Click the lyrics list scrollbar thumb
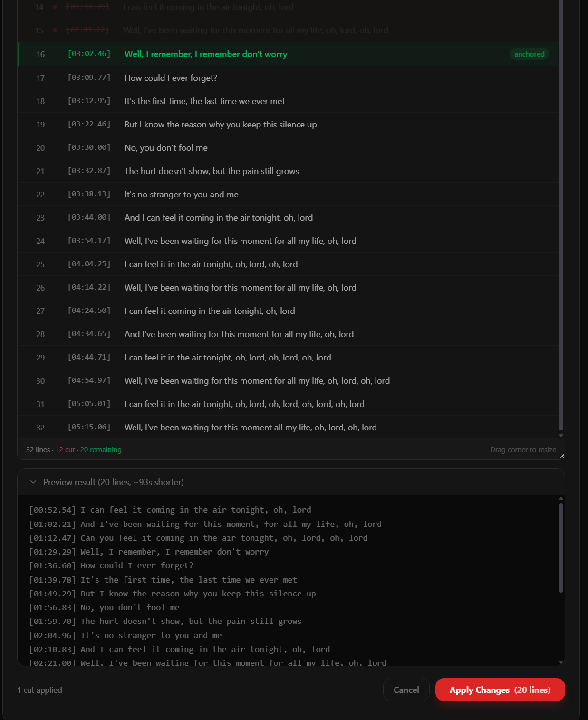 click(x=561, y=214)
